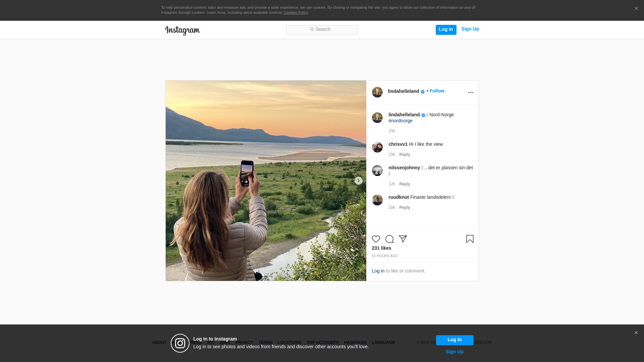Viewport: 644px width, 362px height.
Task: Dismiss the cookie notice banner
Action: coord(636,9)
